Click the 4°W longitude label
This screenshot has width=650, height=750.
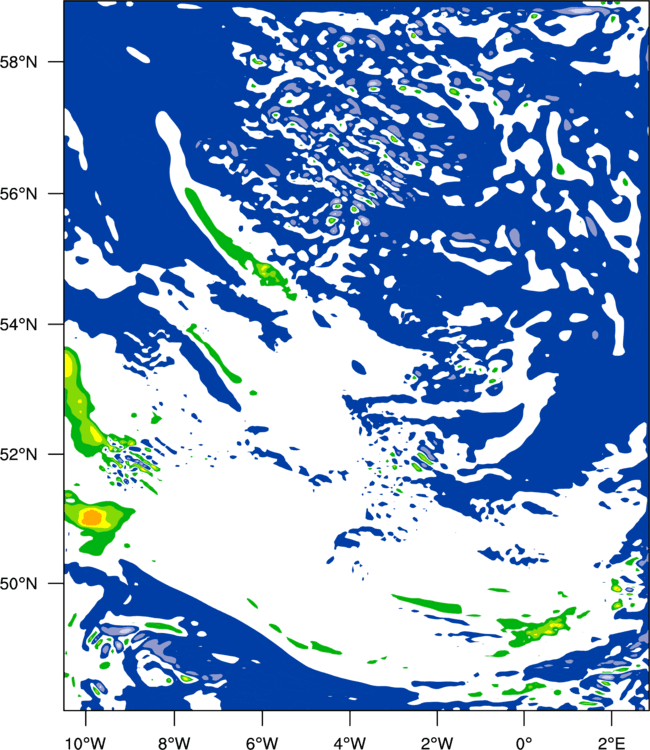(350, 742)
